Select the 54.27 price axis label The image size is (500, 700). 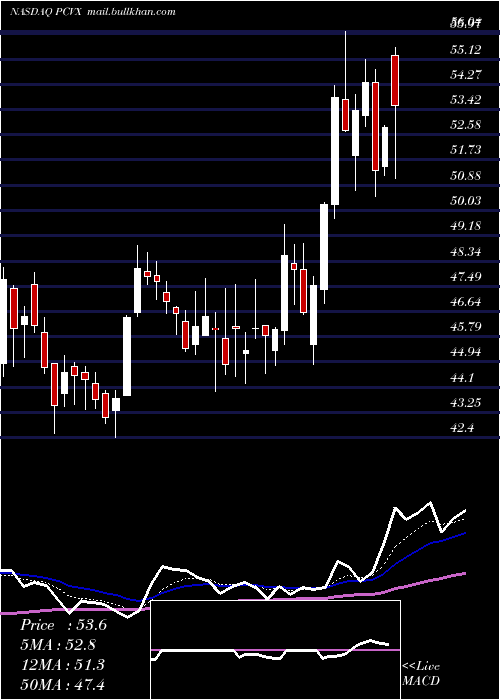point(466,75)
